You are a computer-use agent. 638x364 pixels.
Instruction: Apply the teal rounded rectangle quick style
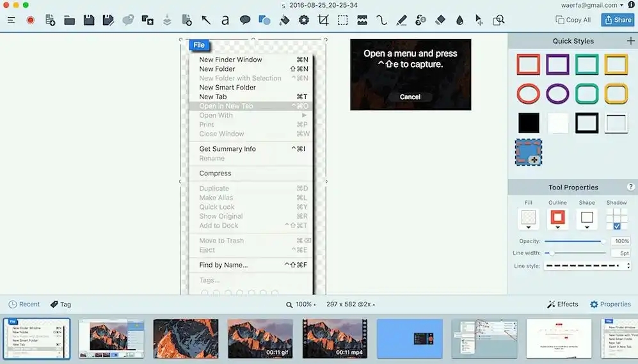(587, 93)
